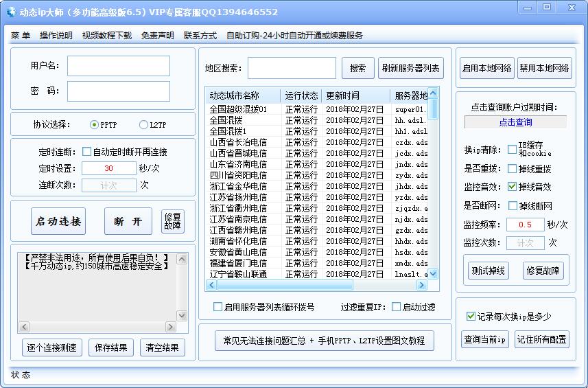The height and width of the screenshot is (388, 588).
Task: Select the 辽宁省鞍山联通 server row
Action: tap(317, 274)
